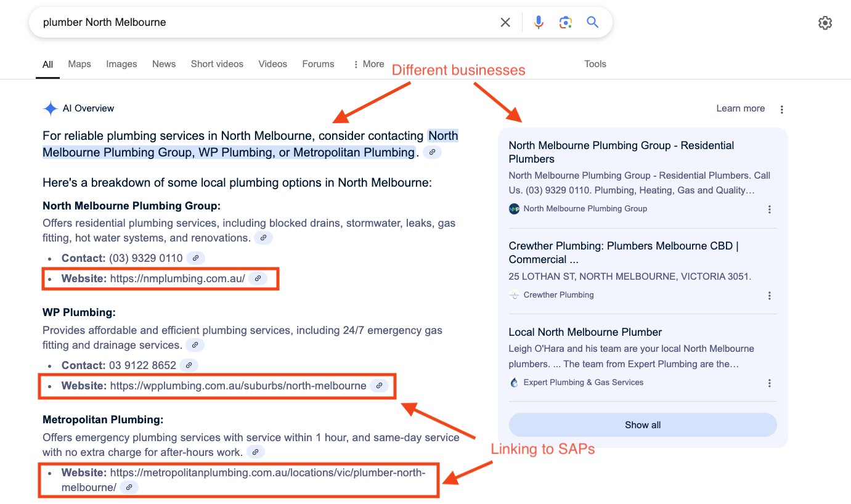Open the Forums tab
Viewport: 851px width, 504px height.
tap(318, 64)
